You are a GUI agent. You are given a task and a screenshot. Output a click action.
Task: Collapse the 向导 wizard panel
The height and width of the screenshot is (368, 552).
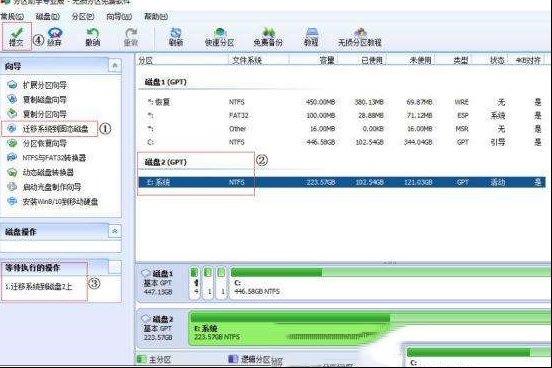[x=114, y=66]
